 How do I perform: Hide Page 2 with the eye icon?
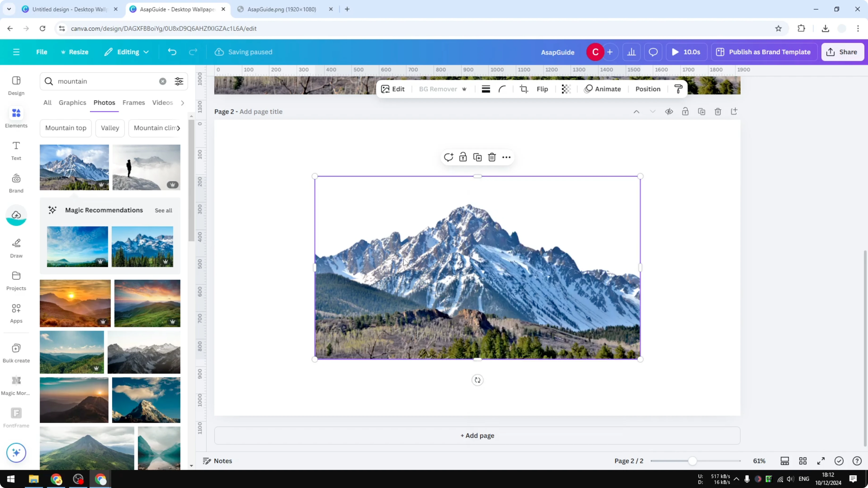[669, 112]
